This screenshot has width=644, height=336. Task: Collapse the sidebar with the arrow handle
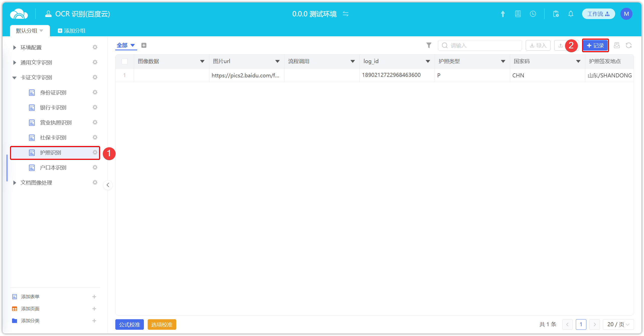click(x=108, y=185)
